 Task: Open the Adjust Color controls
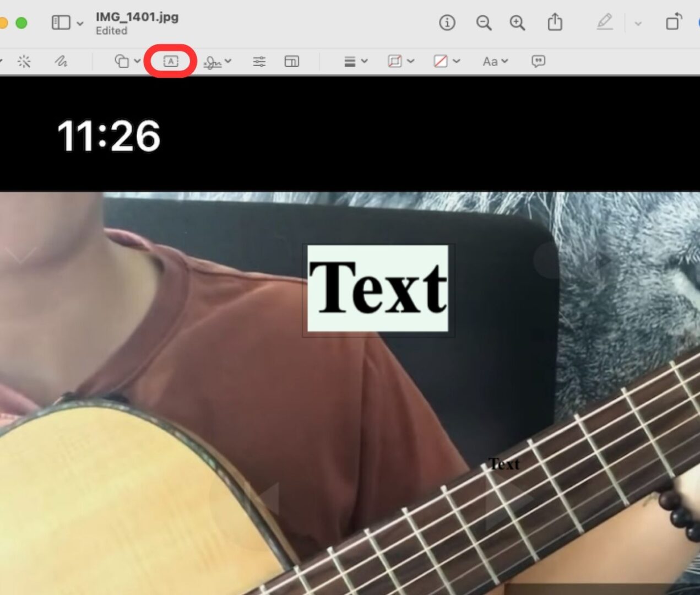click(259, 61)
